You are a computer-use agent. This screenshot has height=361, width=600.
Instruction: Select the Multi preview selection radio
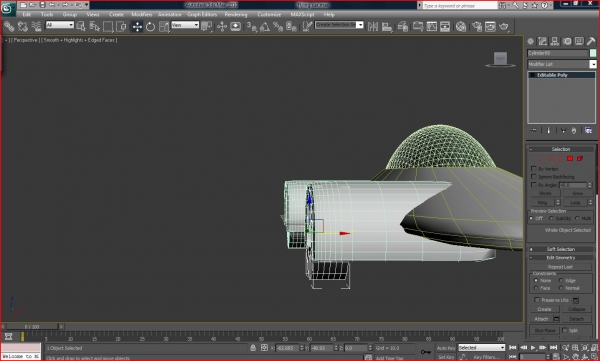(x=577, y=218)
